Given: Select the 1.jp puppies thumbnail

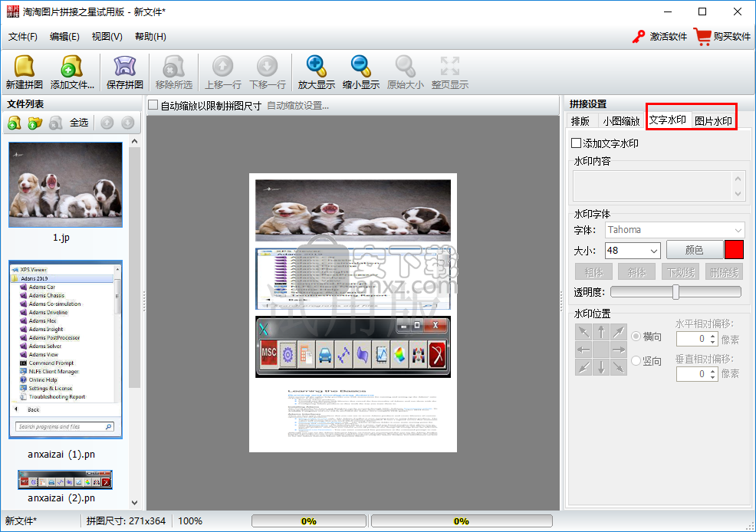Looking at the screenshot, I should click(x=66, y=185).
